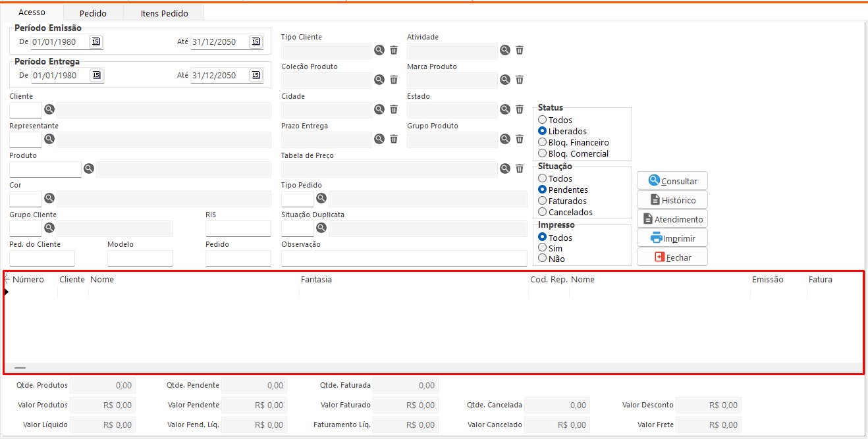Viewport: 868px width, 439px height.
Task: Open the Itens Pedido tab
Action: pos(164,13)
